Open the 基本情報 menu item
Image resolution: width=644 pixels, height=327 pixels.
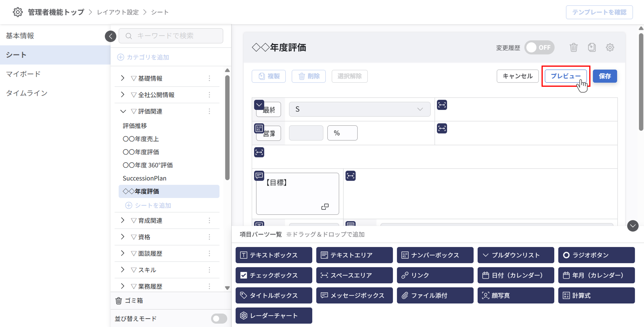point(55,36)
